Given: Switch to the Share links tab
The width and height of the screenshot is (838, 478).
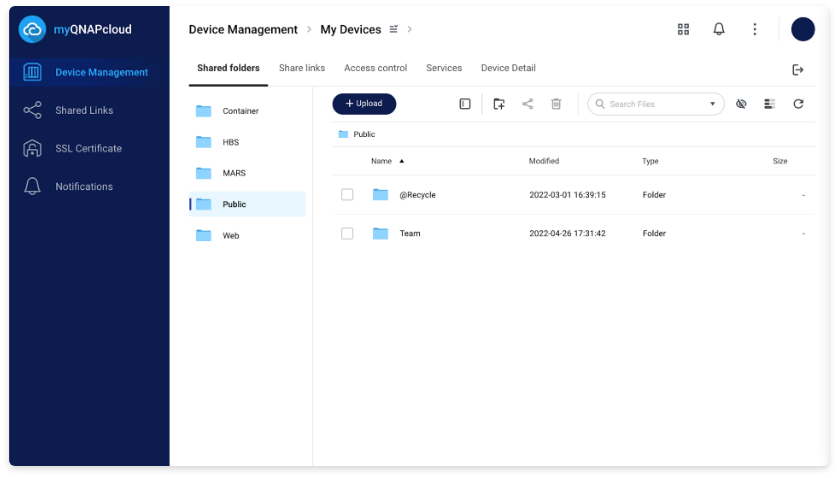Looking at the screenshot, I should (302, 68).
